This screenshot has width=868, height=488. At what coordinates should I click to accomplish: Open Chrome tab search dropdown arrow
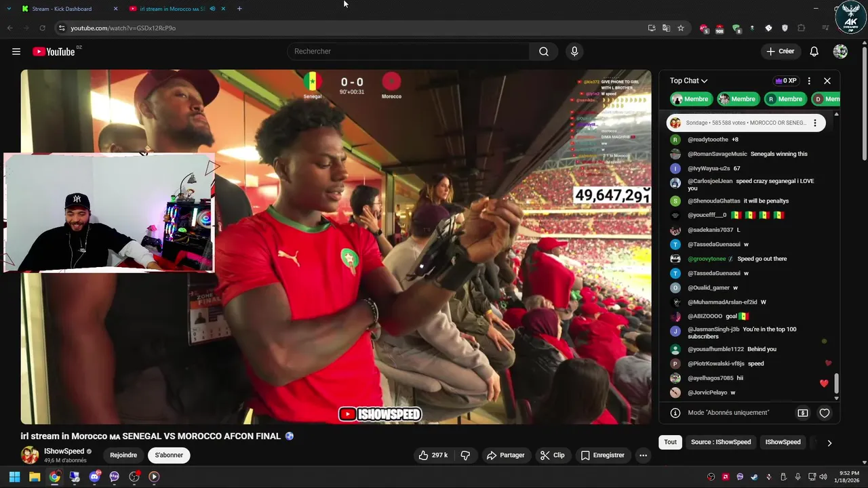click(9, 9)
